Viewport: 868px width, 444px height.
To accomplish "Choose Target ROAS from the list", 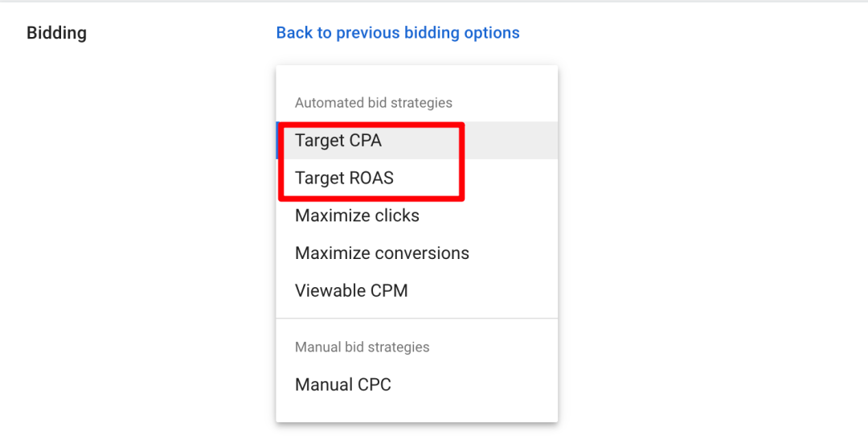I will (344, 179).
